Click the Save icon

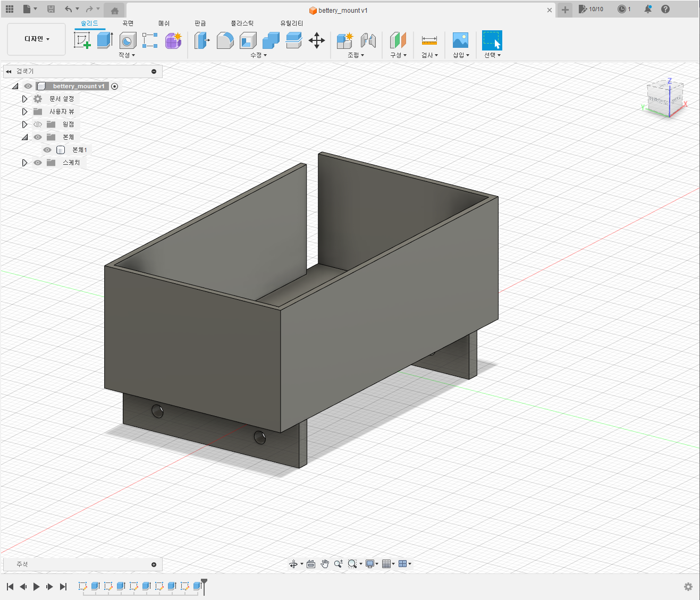(51, 9)
